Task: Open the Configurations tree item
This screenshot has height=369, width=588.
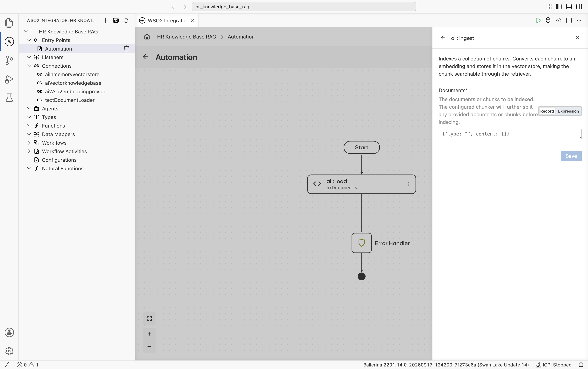Action: click(x=59, y=160)
